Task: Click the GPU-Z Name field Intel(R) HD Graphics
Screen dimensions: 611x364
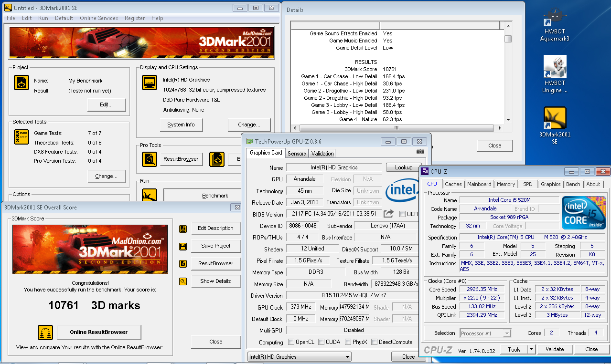Action: point(333,167)
